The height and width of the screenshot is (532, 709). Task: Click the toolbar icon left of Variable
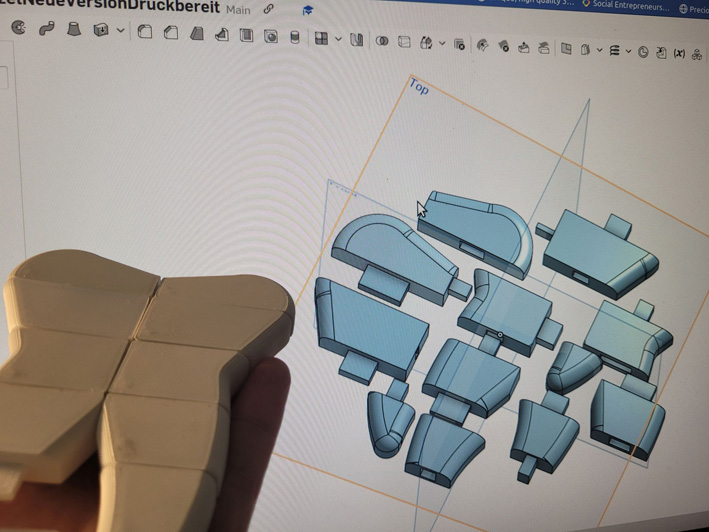661,53
